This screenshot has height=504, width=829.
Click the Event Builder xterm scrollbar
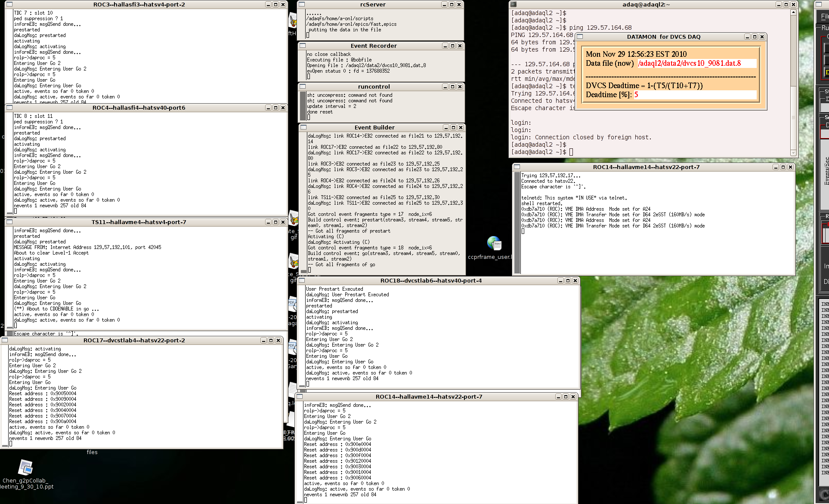pos(303,203)
